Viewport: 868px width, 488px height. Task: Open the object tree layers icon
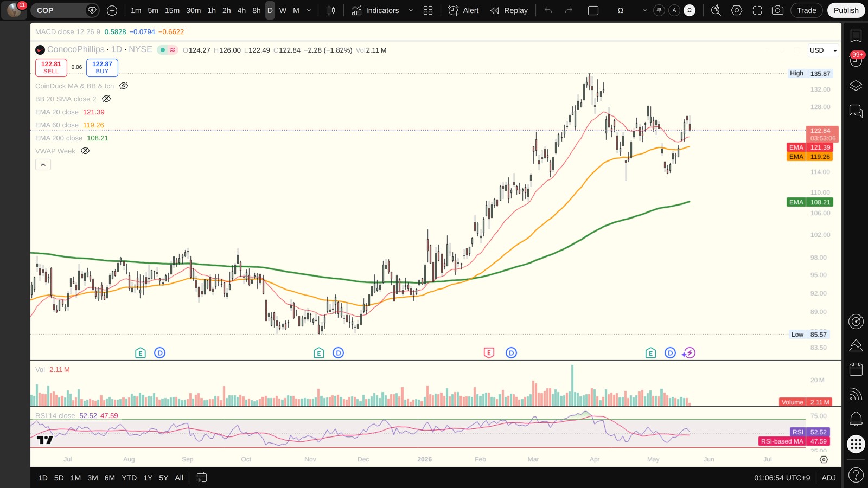point(856,86)
